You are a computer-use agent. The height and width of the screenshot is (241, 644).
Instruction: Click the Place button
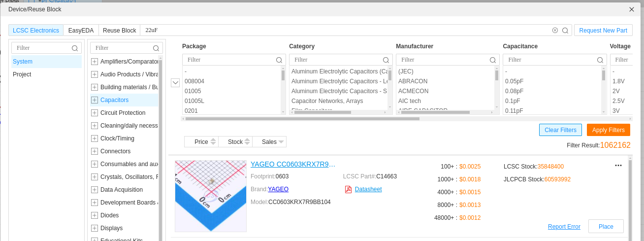pyautogui.click(x=606, y=227)
